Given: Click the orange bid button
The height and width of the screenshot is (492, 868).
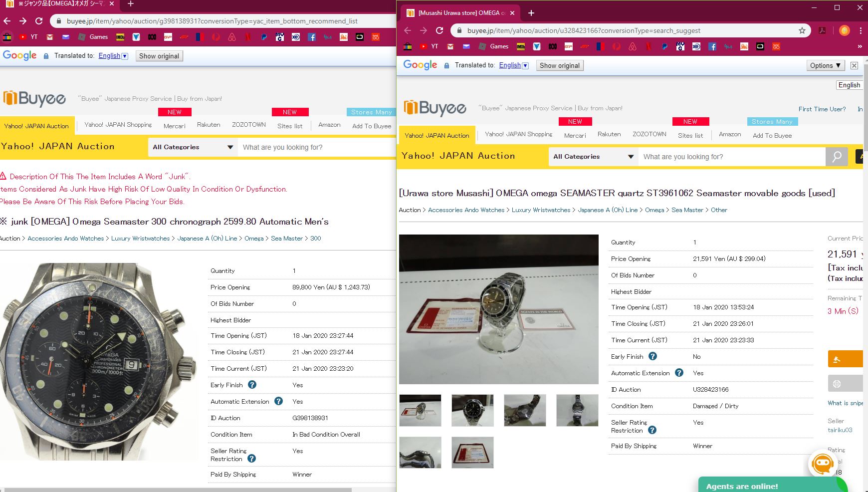Looking at the screenshot, I should (846, 359).
